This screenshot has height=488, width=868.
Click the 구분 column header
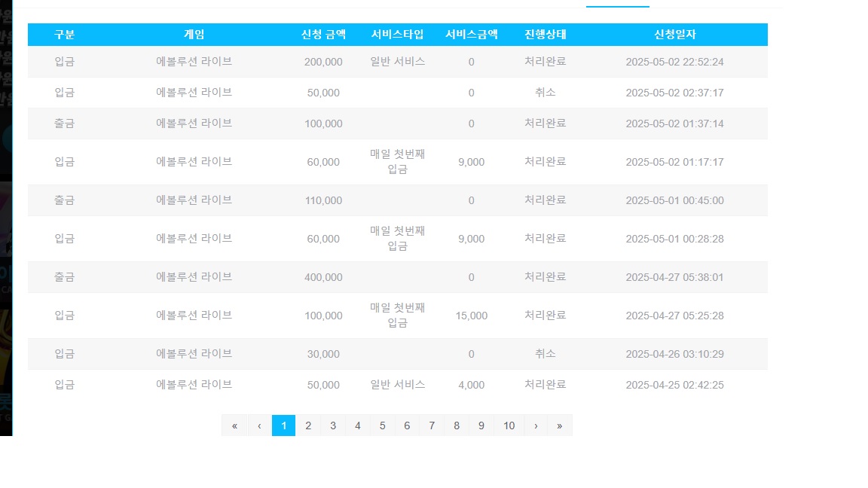pyautogui.click(x=64, y=35)
